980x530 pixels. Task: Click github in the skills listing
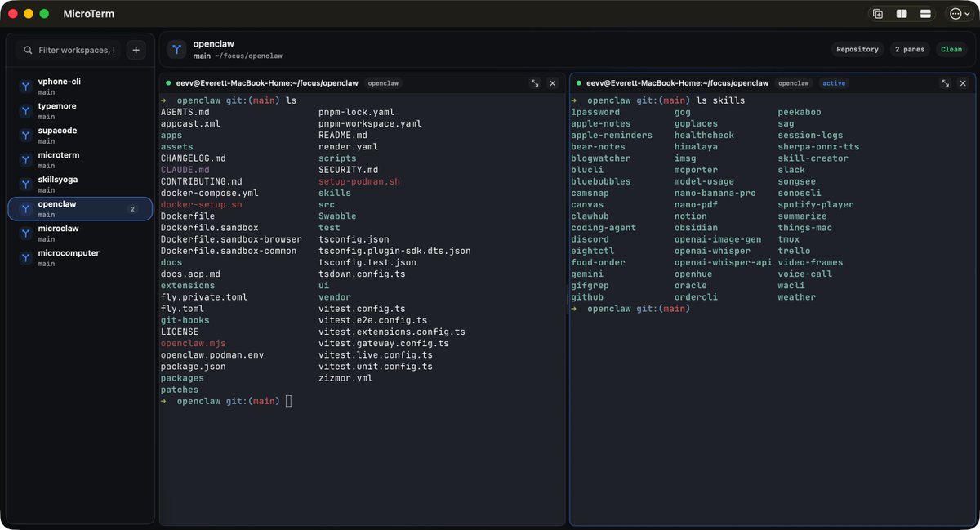click(587, 297)
